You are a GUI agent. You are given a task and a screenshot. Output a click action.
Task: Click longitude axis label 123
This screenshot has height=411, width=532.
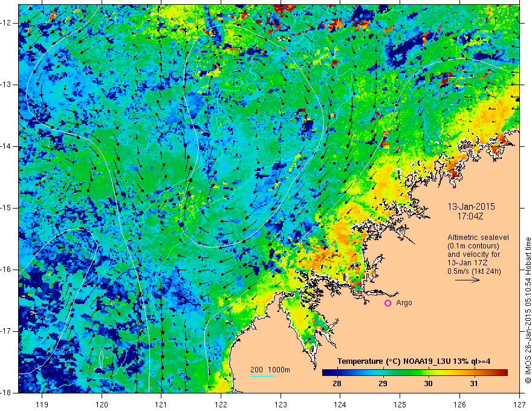pos(281,404)
